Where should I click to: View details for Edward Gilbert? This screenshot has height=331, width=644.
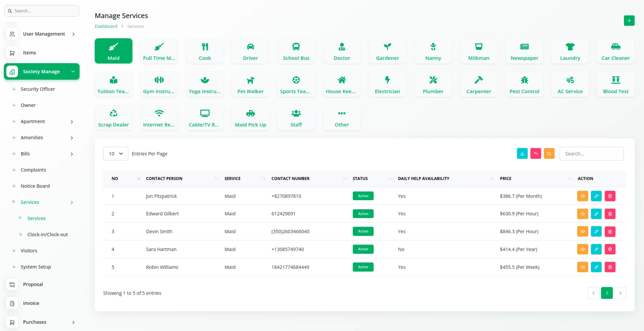point(582,214)
